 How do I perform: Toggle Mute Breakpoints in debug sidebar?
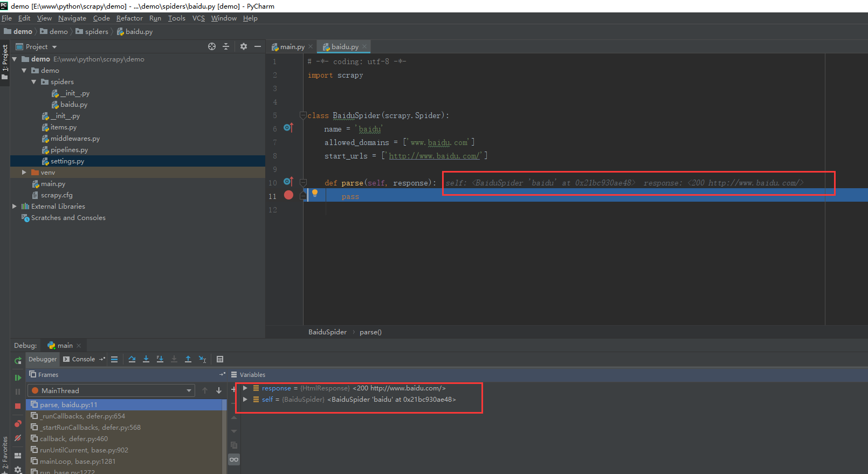click(x=18, y=438)
